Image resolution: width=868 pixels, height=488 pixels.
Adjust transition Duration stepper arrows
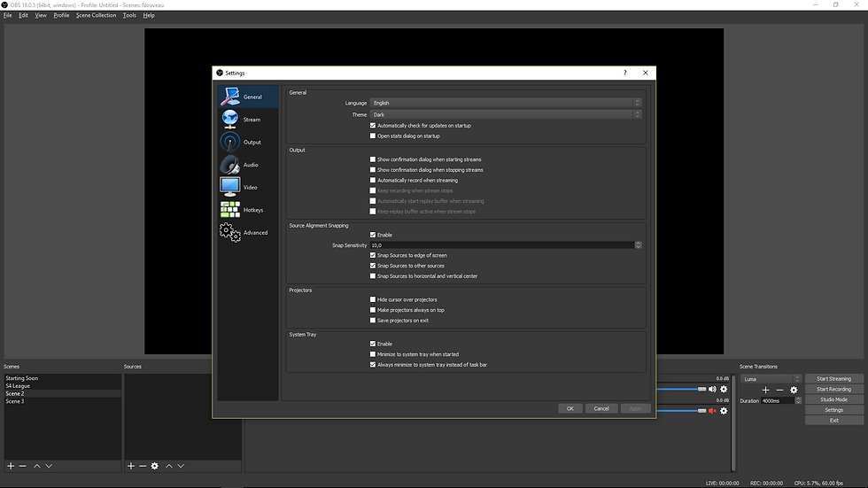[x=798, y=400]
